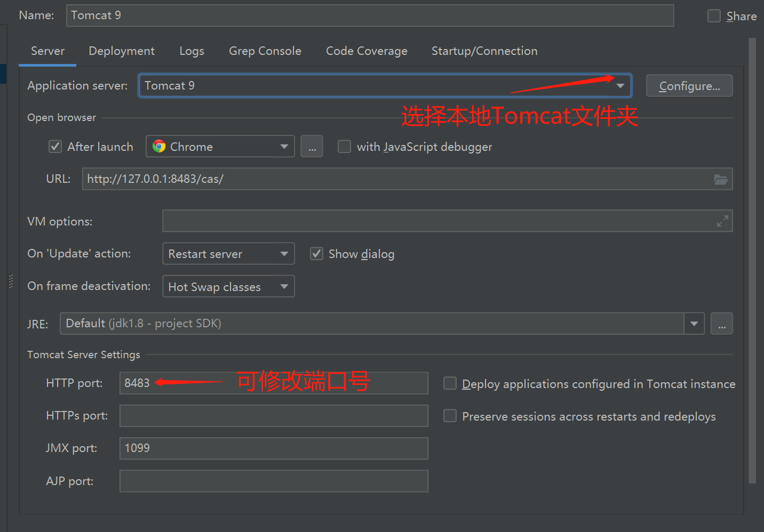764x532 pixels.
Task: Enable with JavaScript debugger checkbox
Action: coord(345,147)
